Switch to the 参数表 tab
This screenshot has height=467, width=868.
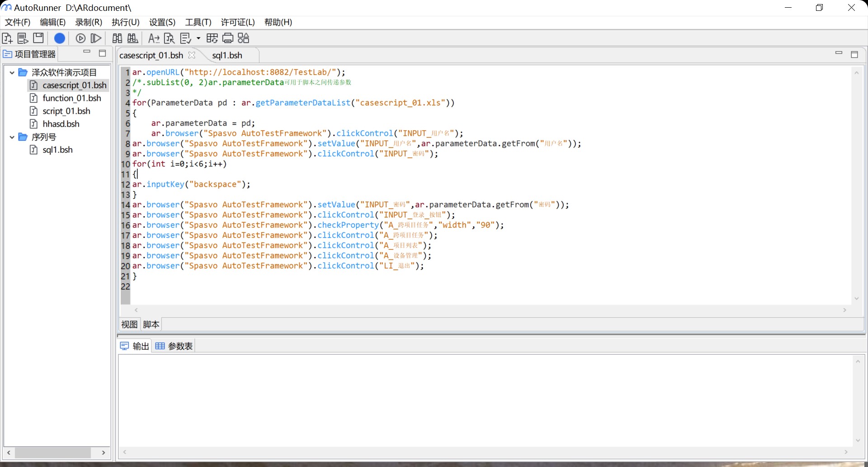click(175, 346)
